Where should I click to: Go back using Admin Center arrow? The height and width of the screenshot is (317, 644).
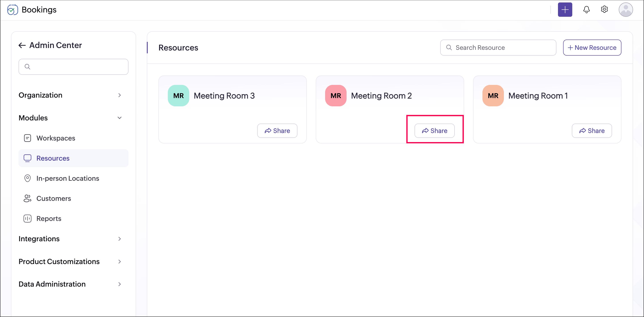[22, 45]
